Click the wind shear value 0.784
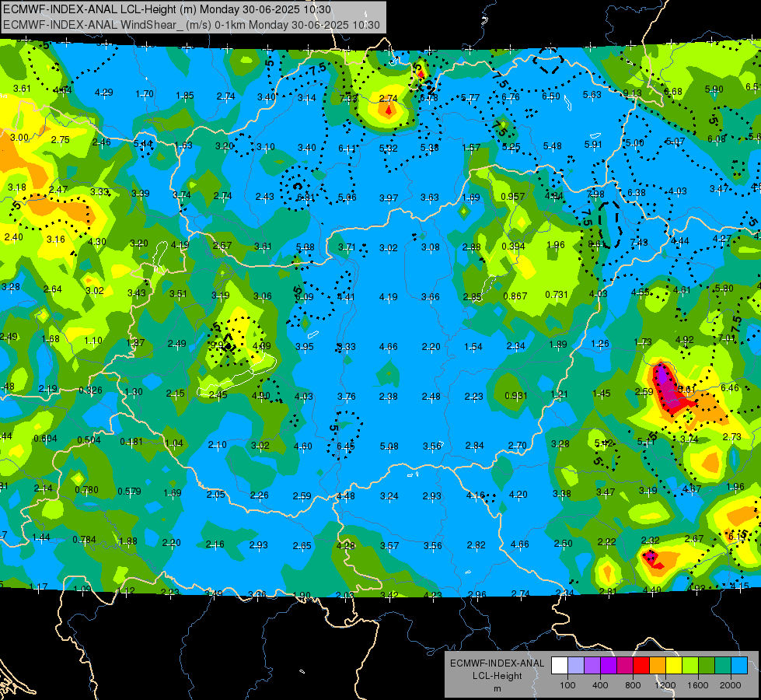The height and width of the screenshot is (700, 761). point(85,540)
